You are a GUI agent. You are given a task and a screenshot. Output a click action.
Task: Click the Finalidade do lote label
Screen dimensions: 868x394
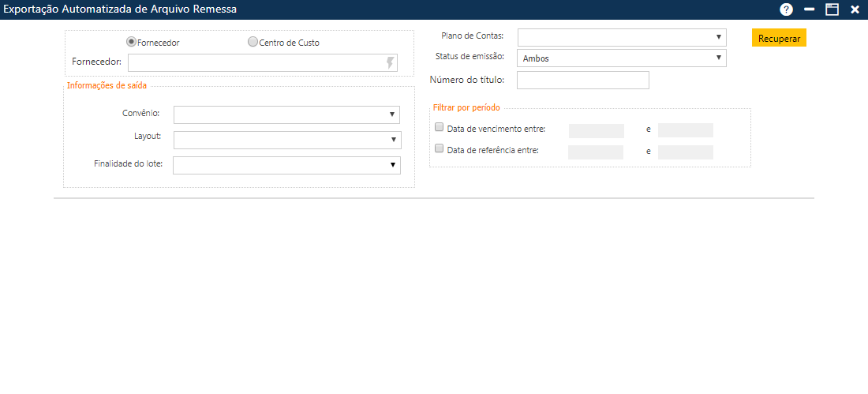pos(128,164)
